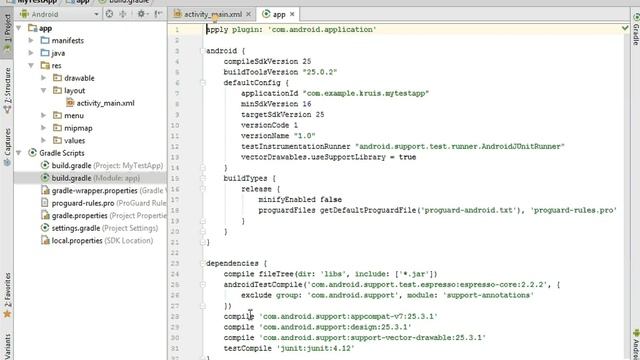This screenshot has height=360, width=640.
Task: Click the res folder icon
Action: [45, 65]
